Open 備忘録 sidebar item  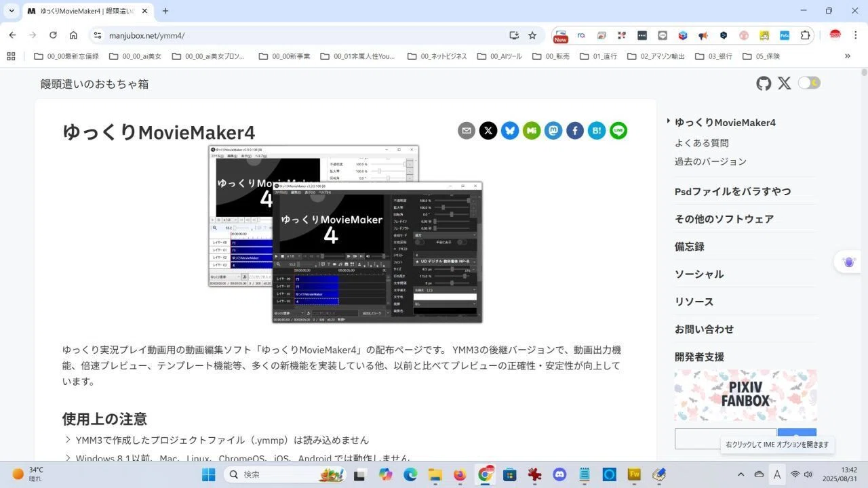(x=690, y=247)
